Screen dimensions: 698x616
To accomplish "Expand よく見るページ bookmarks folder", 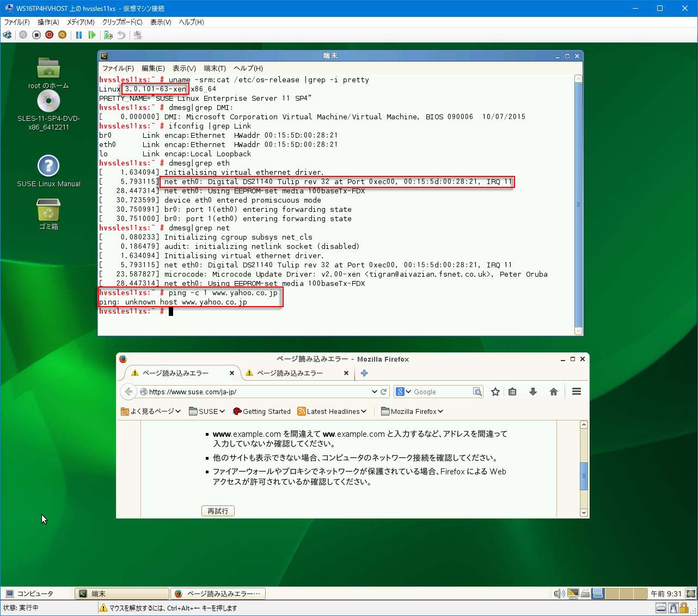I will click(151, 411).
